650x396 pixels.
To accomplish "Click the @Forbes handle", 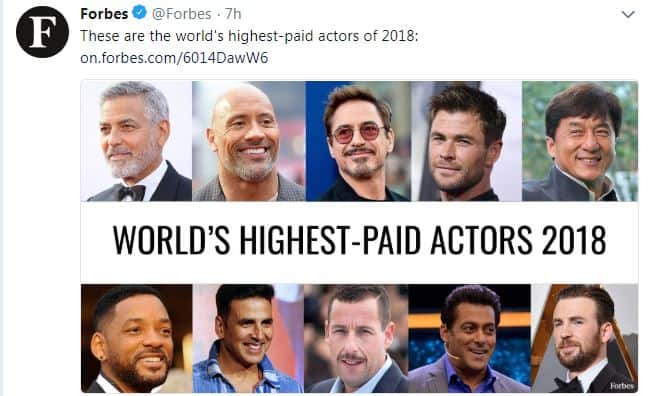I will point(182,14).
